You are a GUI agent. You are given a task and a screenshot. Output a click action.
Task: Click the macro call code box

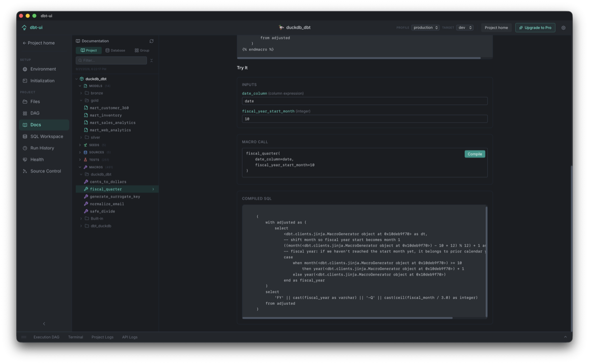[365, 162]
